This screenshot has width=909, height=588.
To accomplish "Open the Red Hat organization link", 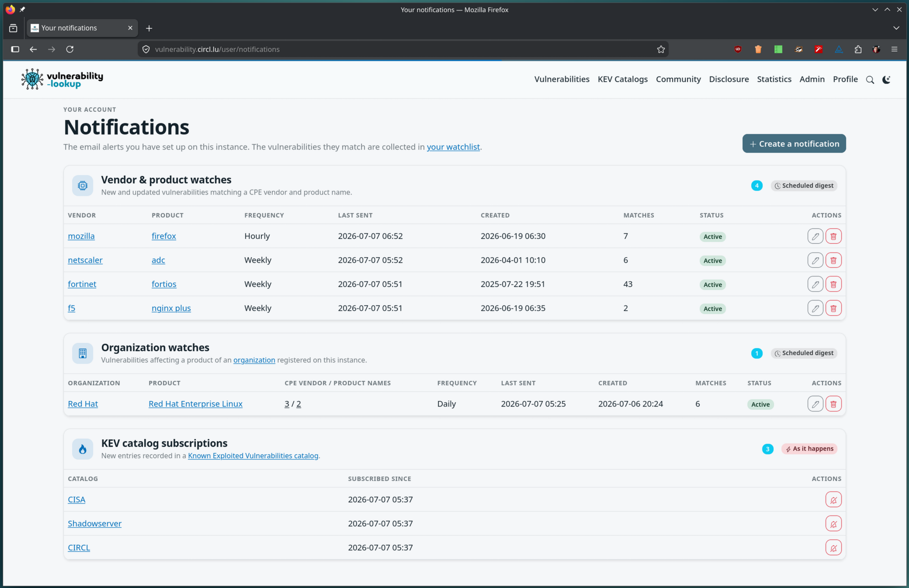I will (83, 404).
